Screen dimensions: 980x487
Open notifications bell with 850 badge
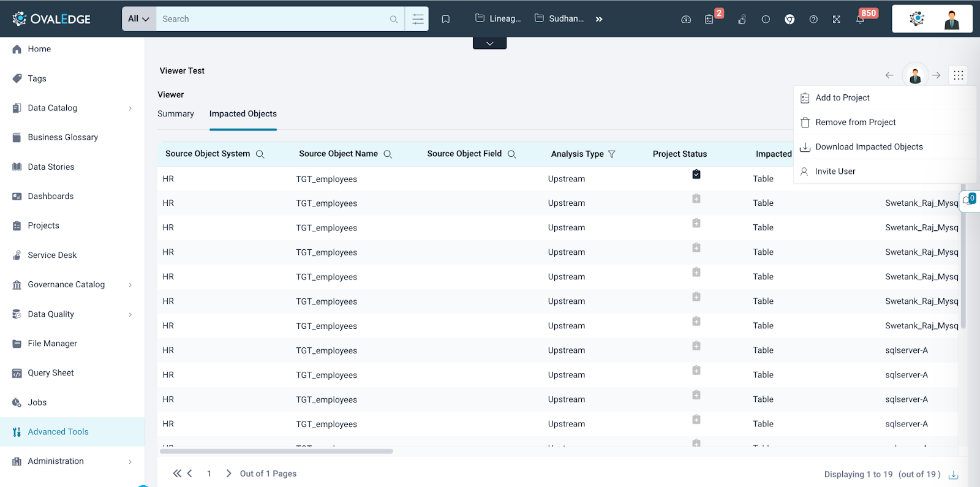[861, 20]
